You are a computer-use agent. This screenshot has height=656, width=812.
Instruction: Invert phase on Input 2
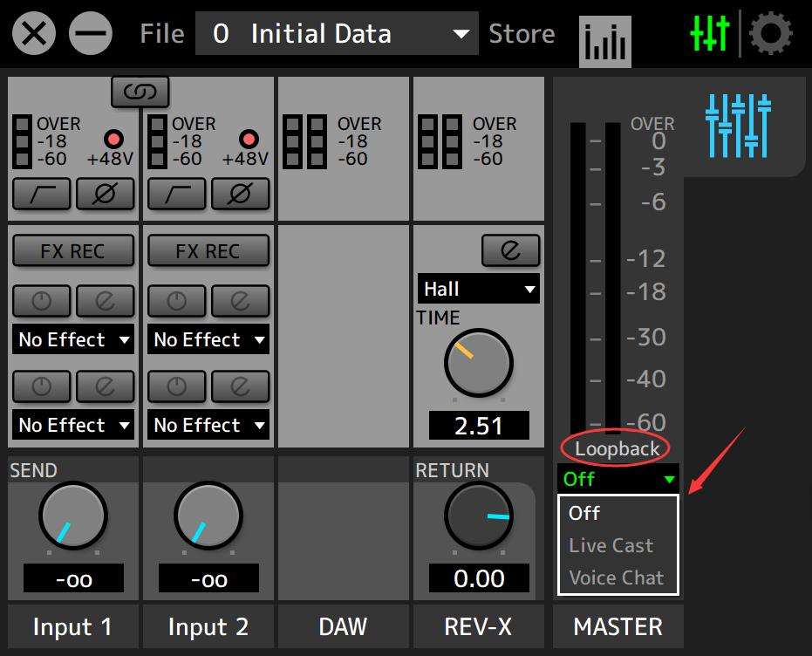click(x=240, y=194)
